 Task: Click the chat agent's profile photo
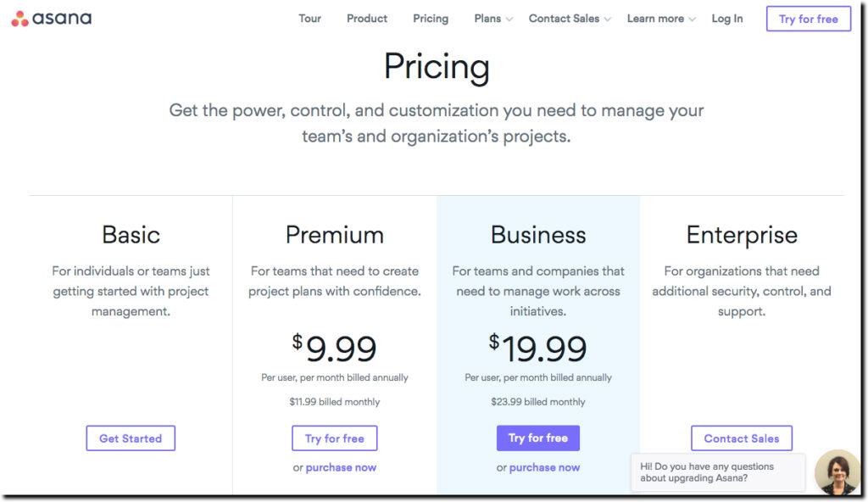tap(836, 471)
